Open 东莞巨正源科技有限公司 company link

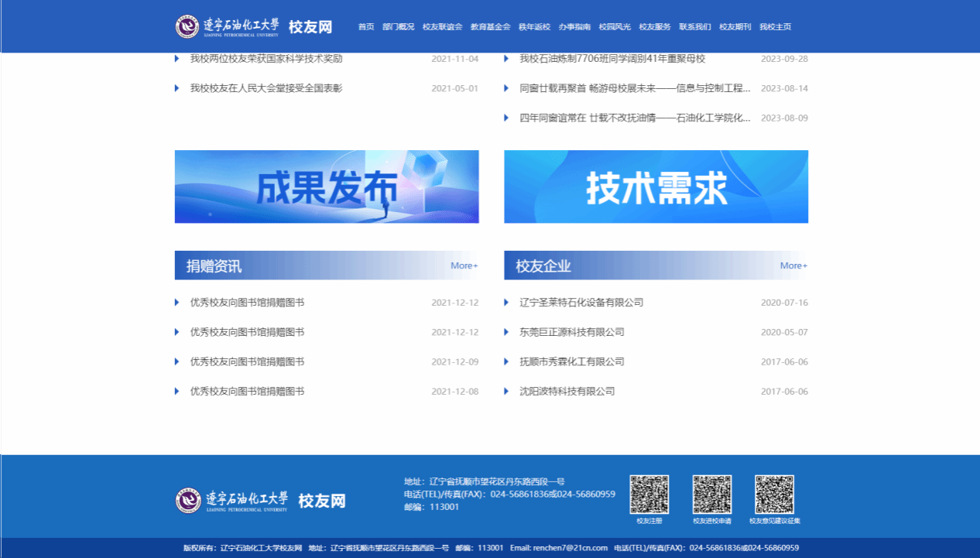pos(572,332)
